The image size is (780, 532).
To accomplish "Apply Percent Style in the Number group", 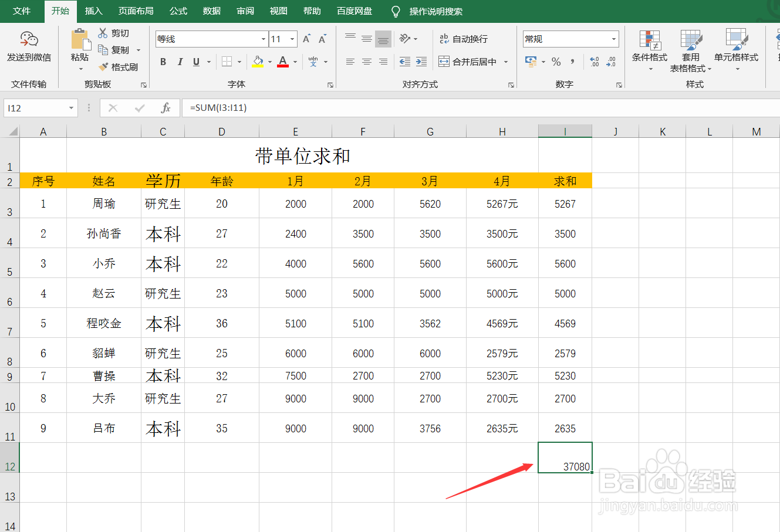I will (x=555, y=61).
